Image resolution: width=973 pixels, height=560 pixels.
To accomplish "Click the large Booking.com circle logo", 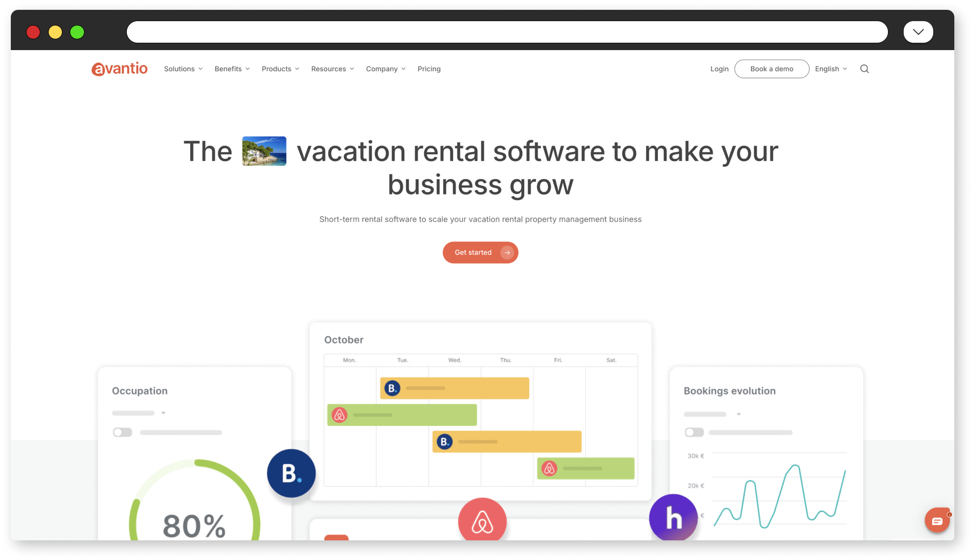I will coord(291,474).
